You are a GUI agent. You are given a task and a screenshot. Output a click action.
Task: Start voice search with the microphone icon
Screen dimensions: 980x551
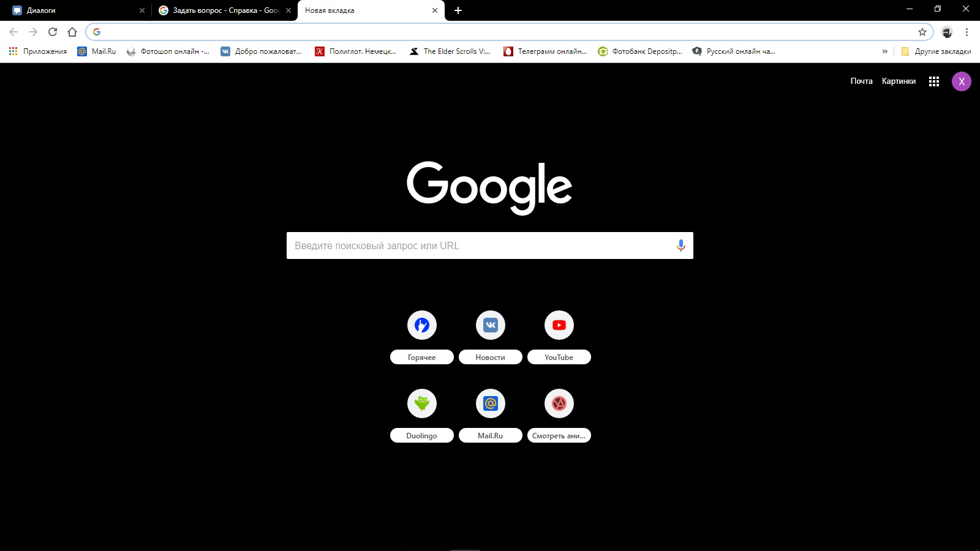[680, 246]
